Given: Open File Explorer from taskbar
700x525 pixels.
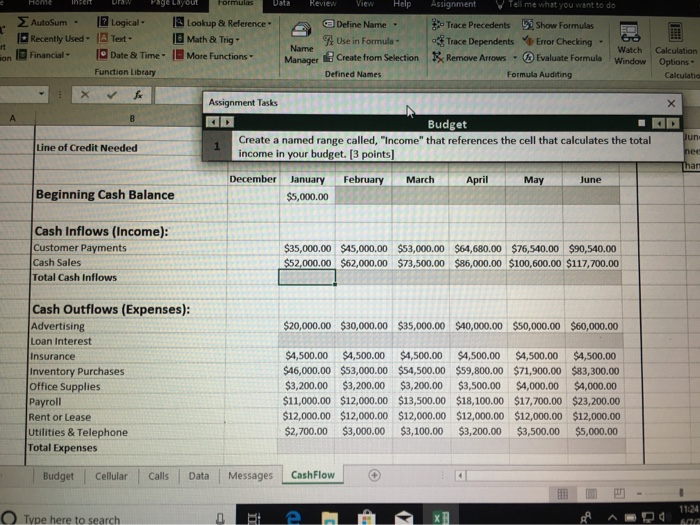Looking at the screenshot, I should [x=329, y=519].
